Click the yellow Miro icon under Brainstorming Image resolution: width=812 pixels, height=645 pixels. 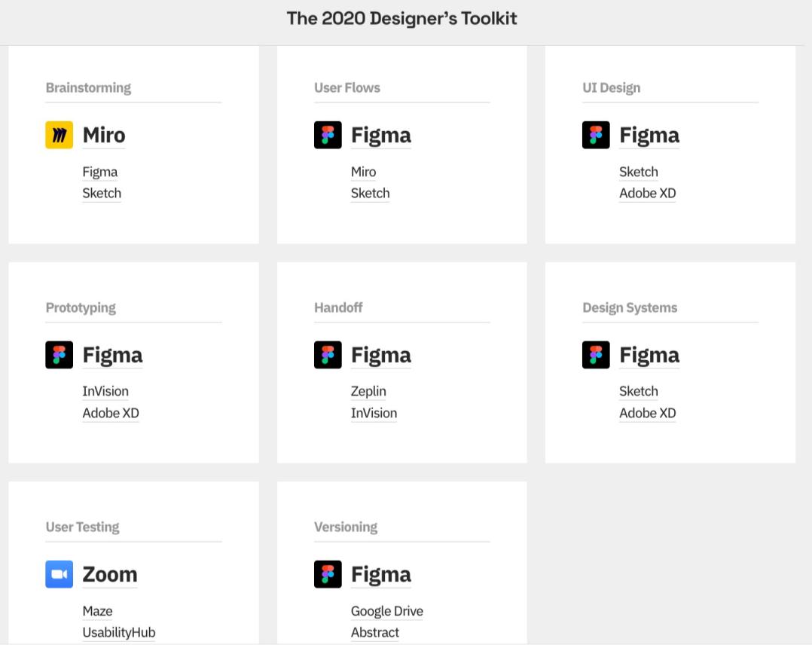pos(59,135)
